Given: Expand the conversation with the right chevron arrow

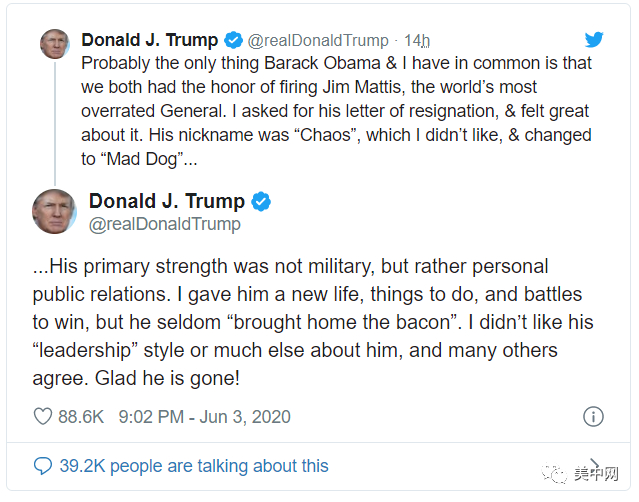Looking at the screenshot, I should [596, 466].
